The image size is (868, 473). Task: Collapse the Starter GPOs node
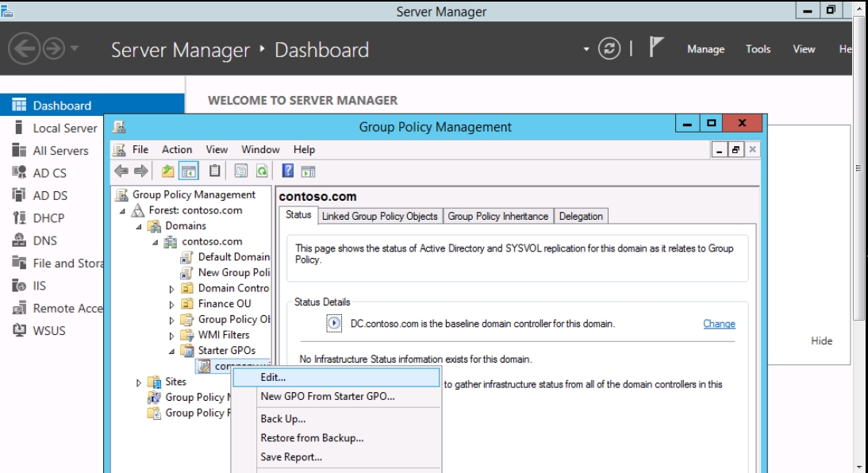(171, 351)
